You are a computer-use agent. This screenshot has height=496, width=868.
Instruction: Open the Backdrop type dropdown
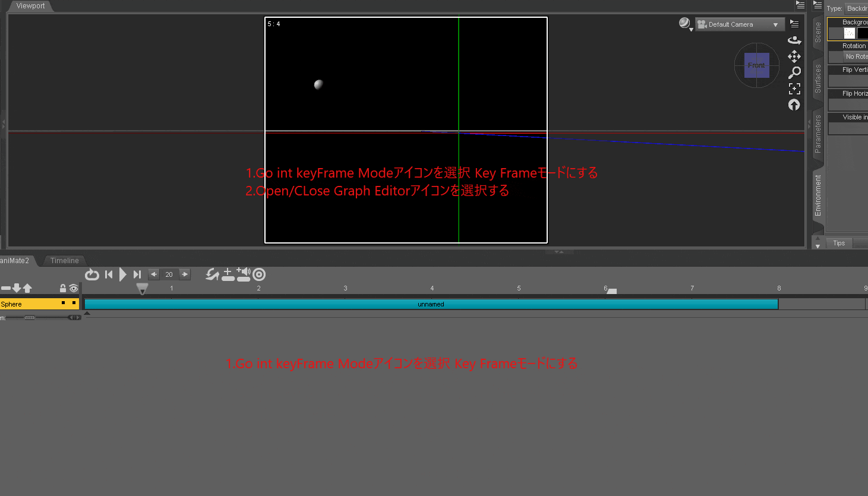[857, 8]
